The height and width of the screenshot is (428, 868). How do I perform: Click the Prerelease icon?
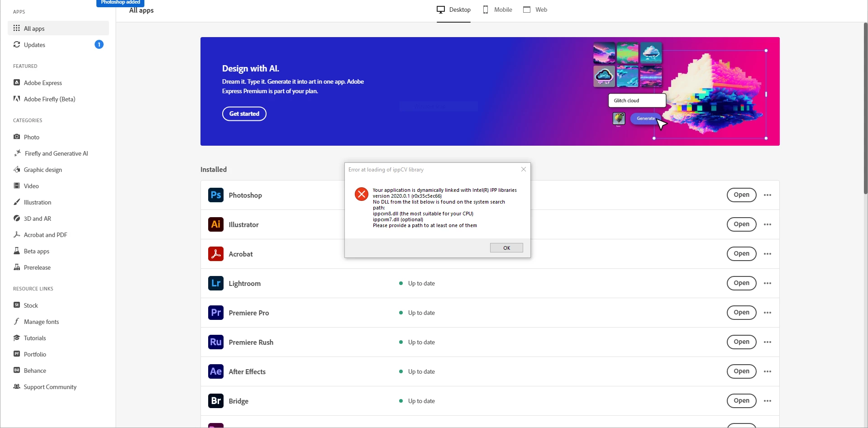(17, 267)
